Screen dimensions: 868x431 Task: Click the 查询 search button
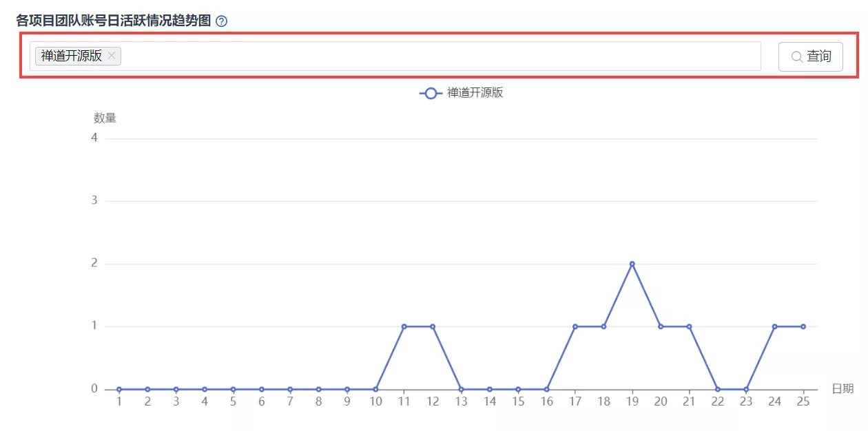coord(811,56)
